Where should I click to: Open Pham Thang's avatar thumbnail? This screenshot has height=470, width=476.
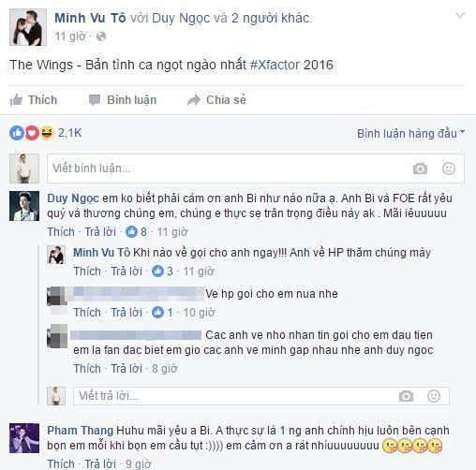coord(24,438)
